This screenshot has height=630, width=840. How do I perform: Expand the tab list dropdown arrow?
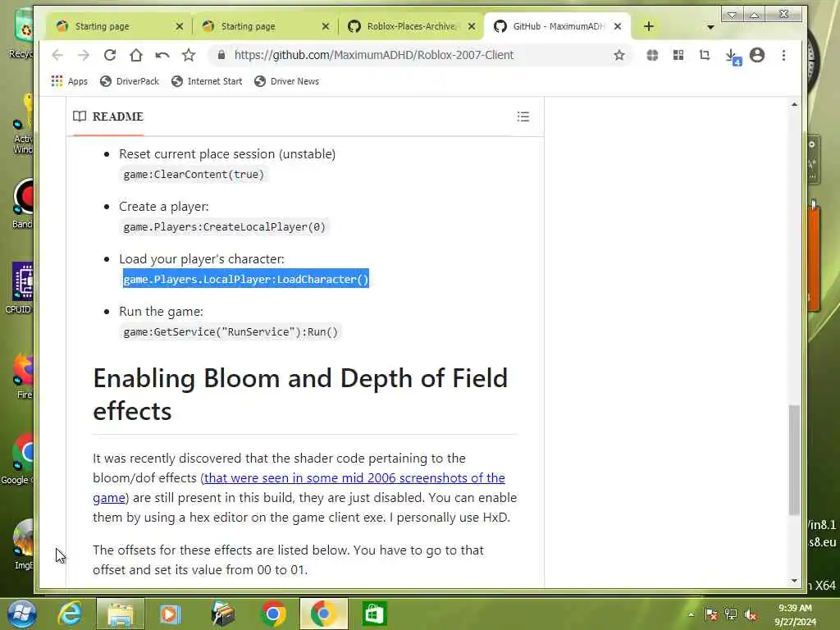(710, 27)
